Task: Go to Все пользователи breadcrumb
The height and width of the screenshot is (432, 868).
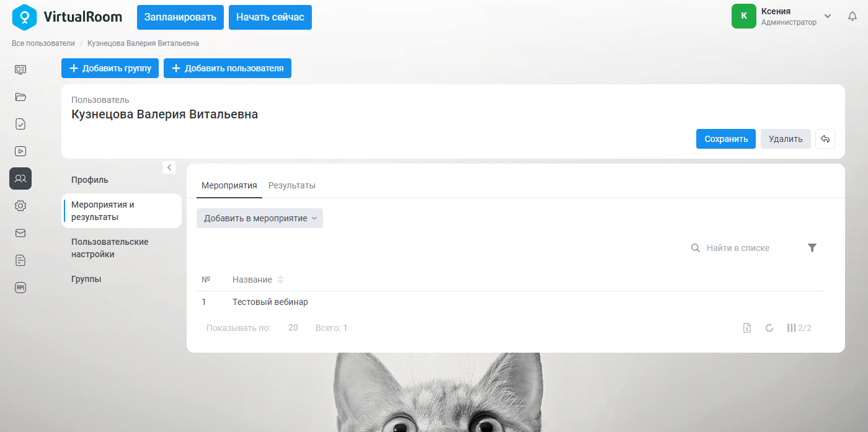Action: tap(43, 43)
